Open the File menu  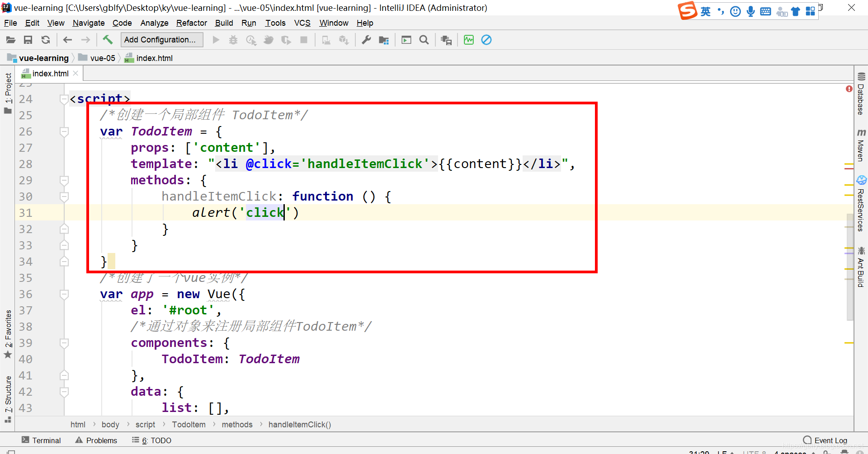(x=10, y=23)
